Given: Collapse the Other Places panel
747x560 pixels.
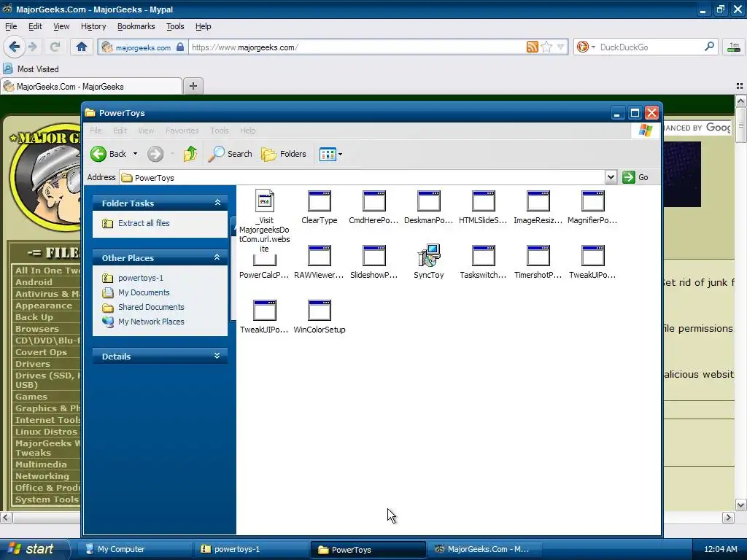Looking at the screenshot, I should click(217, 257).
